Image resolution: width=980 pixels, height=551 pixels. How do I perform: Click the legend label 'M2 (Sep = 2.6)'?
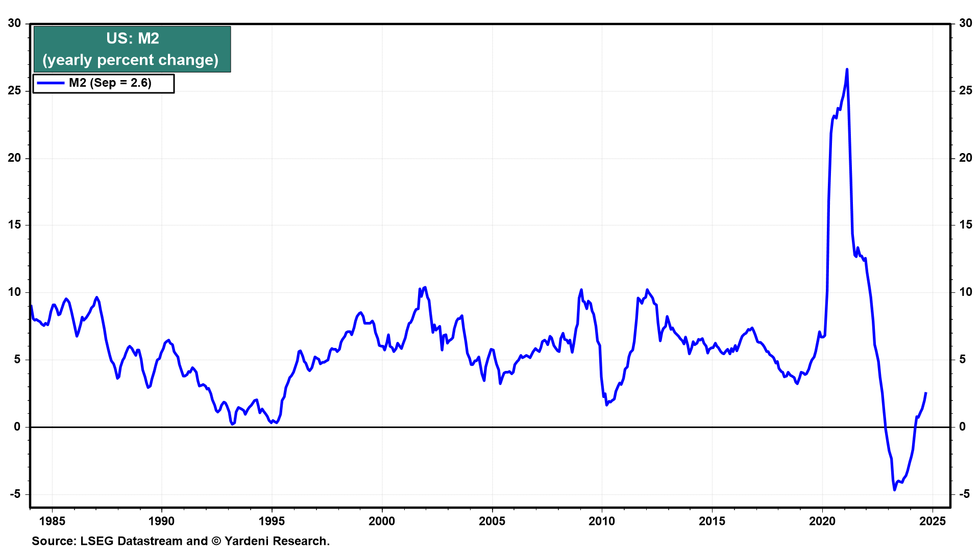[110, 83]
